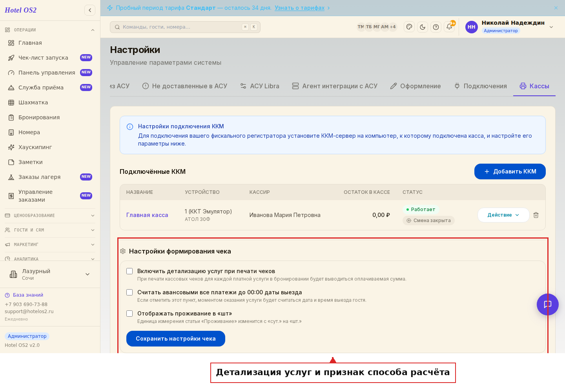
Task: Open Бронирования section
Action: 50,117
